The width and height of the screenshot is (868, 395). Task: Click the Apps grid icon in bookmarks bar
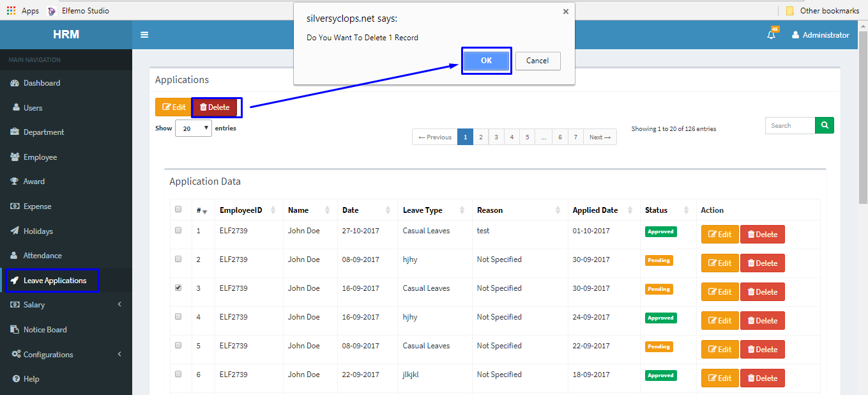(11, 10)
